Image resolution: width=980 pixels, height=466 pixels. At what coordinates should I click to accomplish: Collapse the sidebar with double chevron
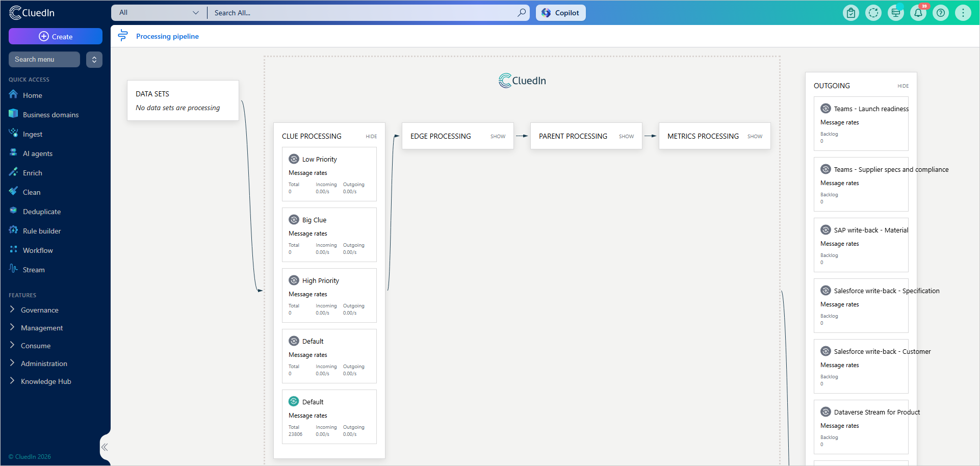point(105,447)
